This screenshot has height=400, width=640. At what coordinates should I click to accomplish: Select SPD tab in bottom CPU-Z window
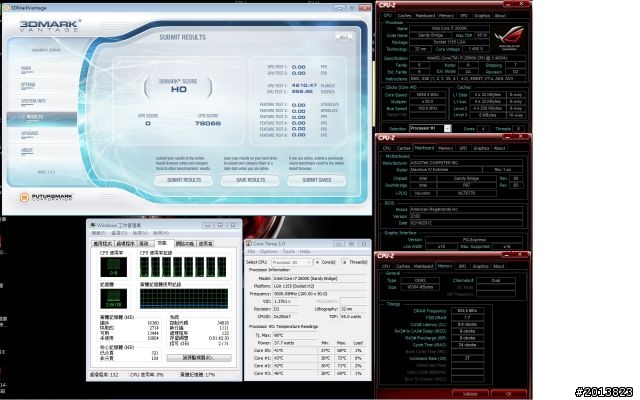pos(462,266)
